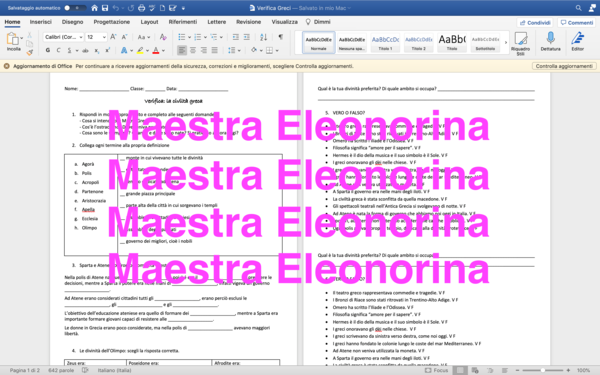Apply yellow text highlight color
The height and width of the screenshot is (375, 600).
pyautogui.click(x=140, y=50)
